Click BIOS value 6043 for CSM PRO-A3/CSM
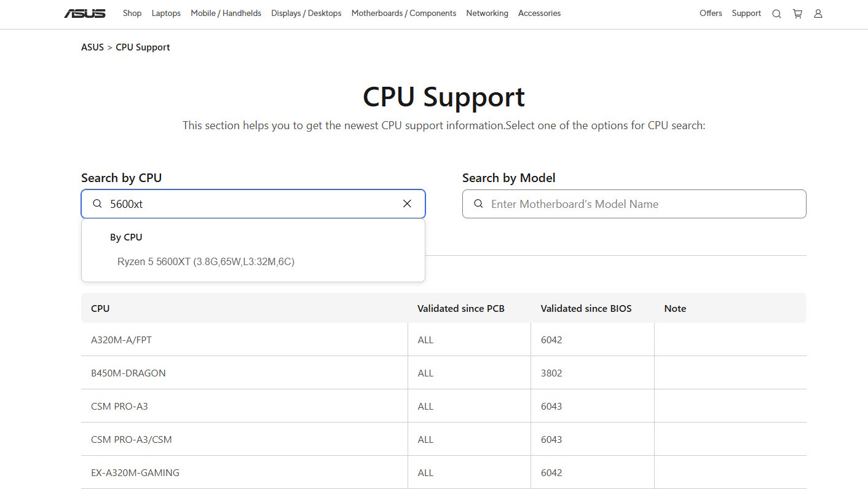 tap(551, 439)
